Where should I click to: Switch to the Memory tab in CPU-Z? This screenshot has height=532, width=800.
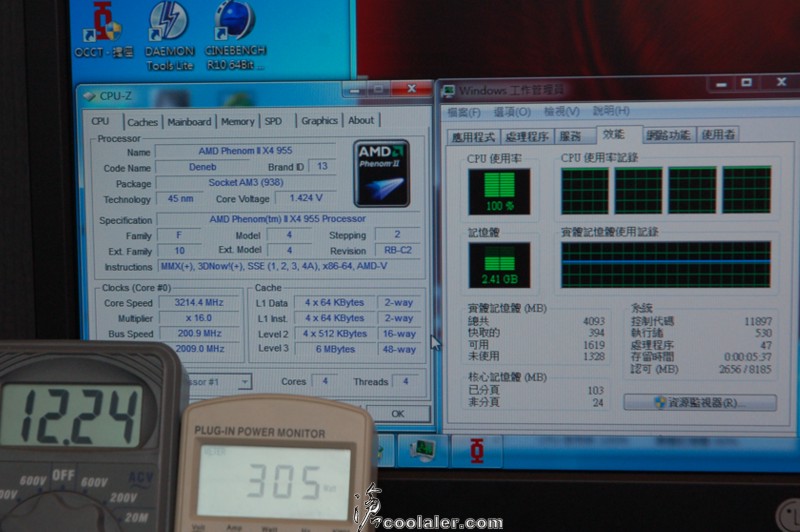pyautogui.click(x=238, y=121)
